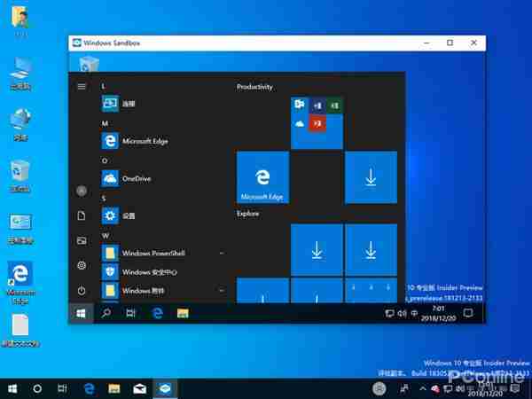532x399 pixels.
Task: Select the Control Panel icon on host desktop
Action: pos(20,229)
